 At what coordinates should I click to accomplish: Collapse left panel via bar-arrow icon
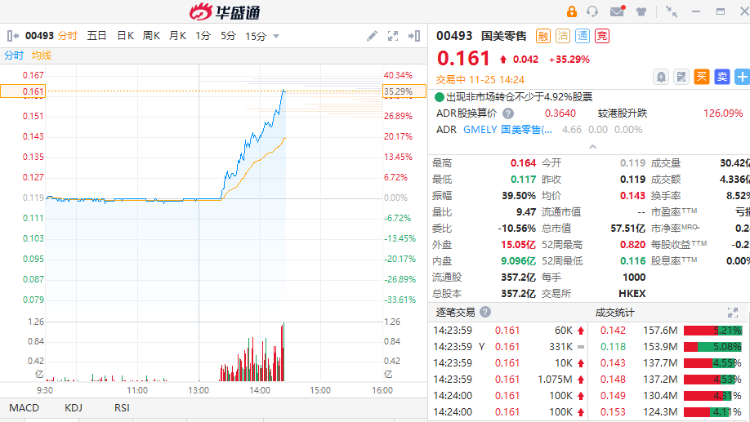tap(13, 36)
